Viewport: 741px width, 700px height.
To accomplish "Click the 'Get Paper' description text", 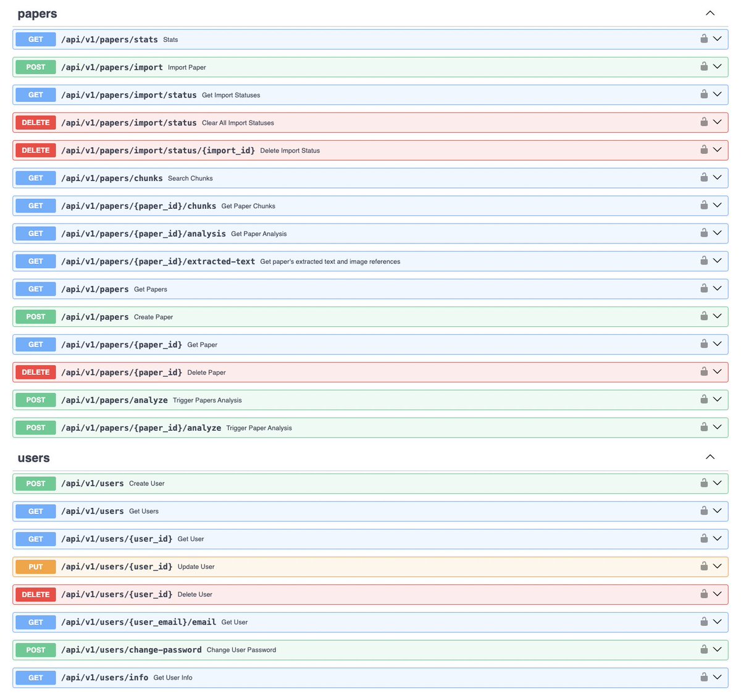I will [x=202, y=345].
